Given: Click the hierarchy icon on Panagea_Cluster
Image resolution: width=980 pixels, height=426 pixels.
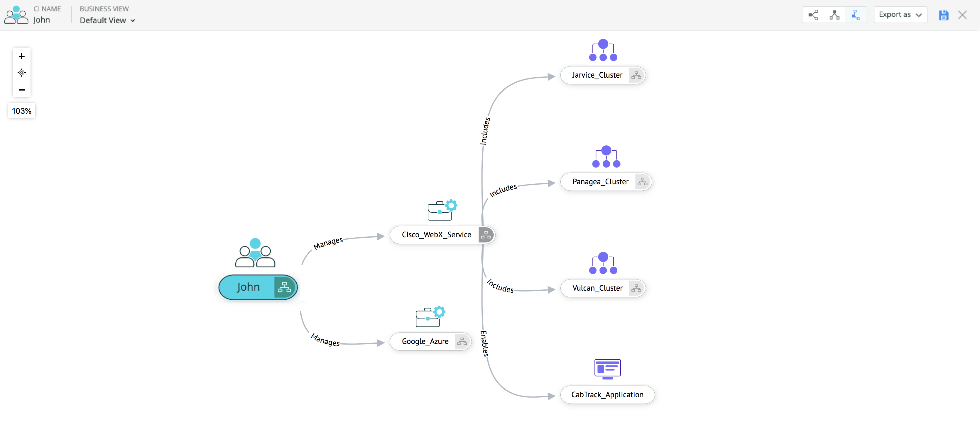Looking at the screenshot, I should [x=642, y=182].
